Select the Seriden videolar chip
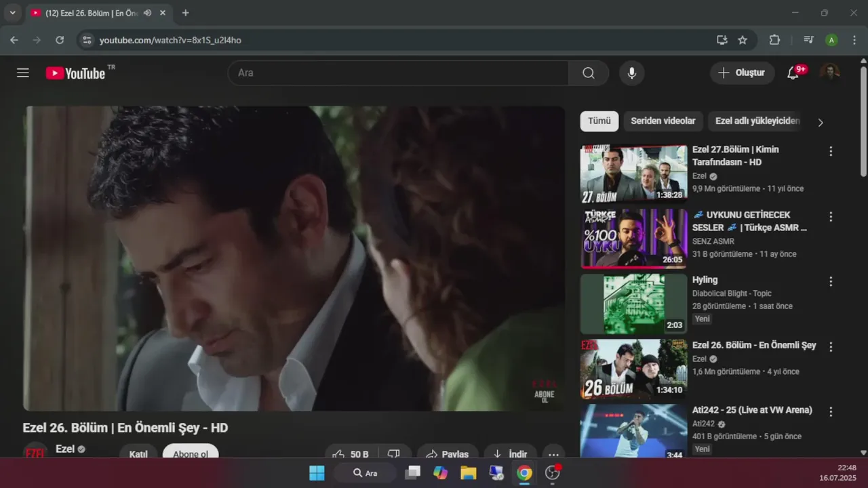Viewport: 868px width, 488px height. (x=663, y=121)
